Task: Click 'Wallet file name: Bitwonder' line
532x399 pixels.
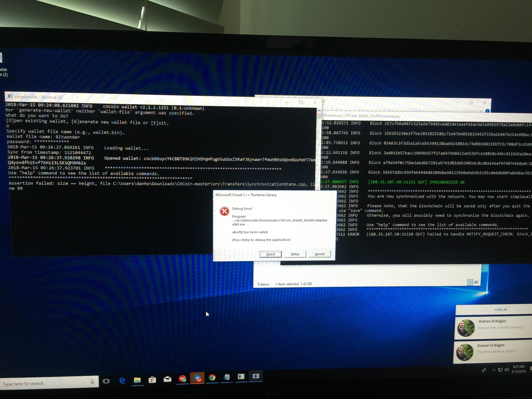Action: [43, 137]
